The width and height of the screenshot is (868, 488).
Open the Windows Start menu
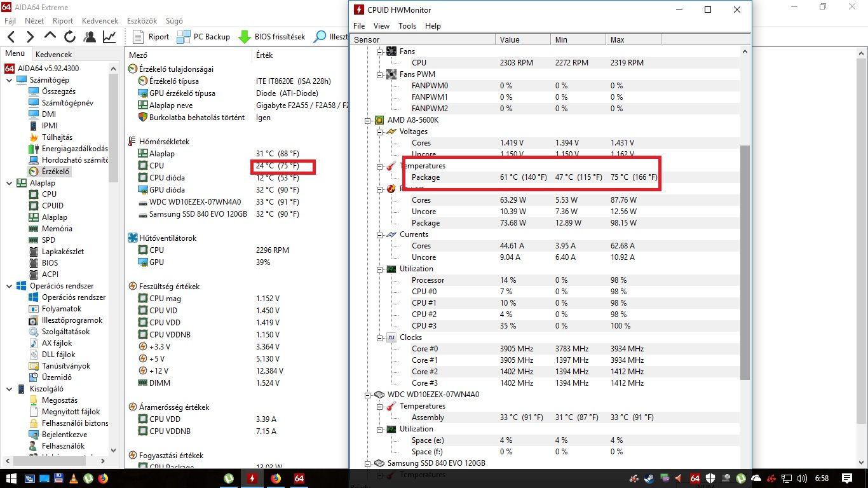(x=11, y=478)
